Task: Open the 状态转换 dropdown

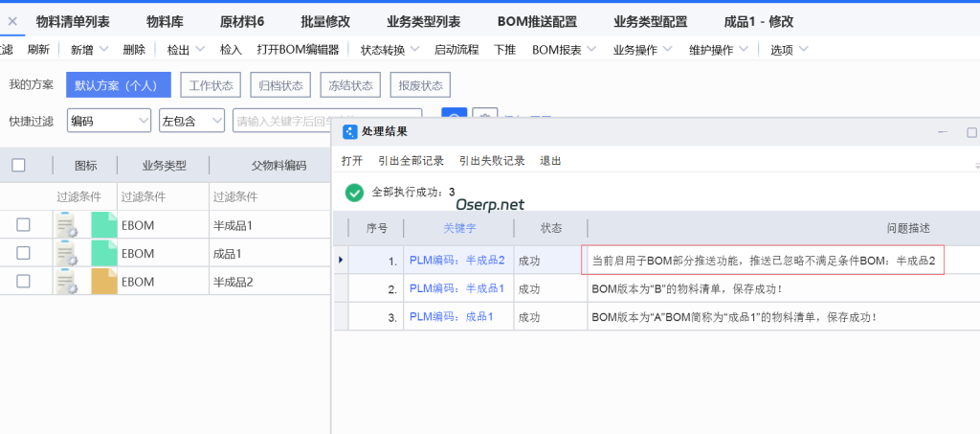Action: coord(415,50)
